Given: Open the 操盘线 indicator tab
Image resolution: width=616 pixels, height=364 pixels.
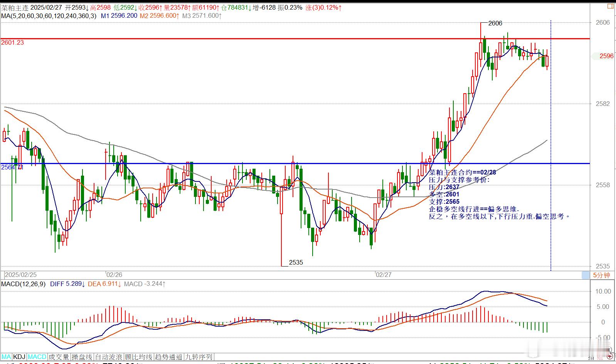Looking at the screenshot, I should pos(82,357).
